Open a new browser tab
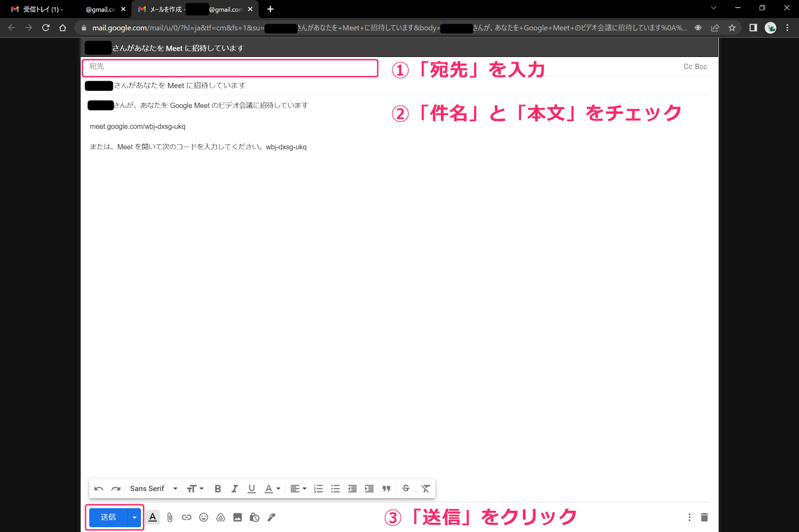The width and height of the screenshot is (799, 532). [270, 9]
